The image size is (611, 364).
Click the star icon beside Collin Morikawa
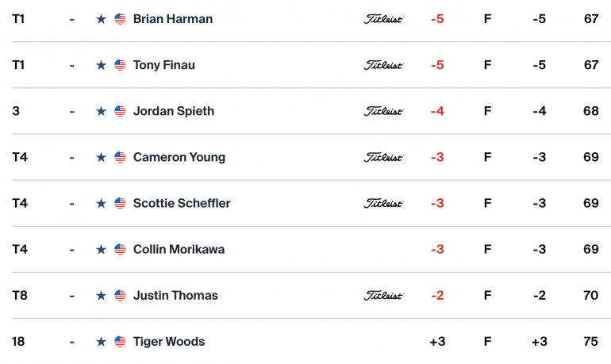tap(101, 249)
